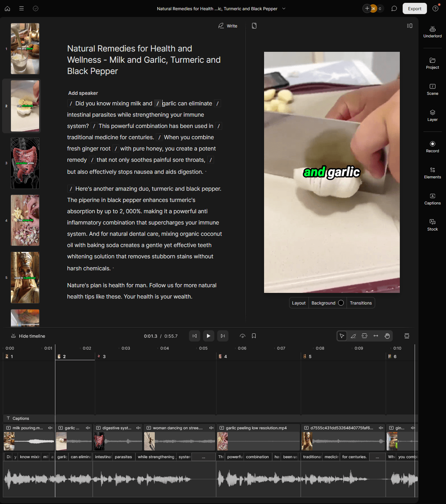This screenshot has width=446, height=504.
Task: Open Underlord AI assistant panel
Action: pos(432,31)
